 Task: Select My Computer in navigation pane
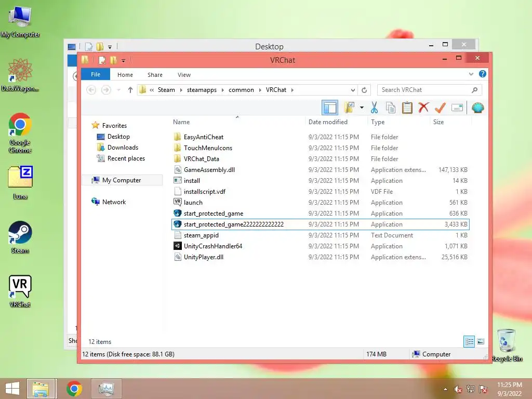[122, 180]
